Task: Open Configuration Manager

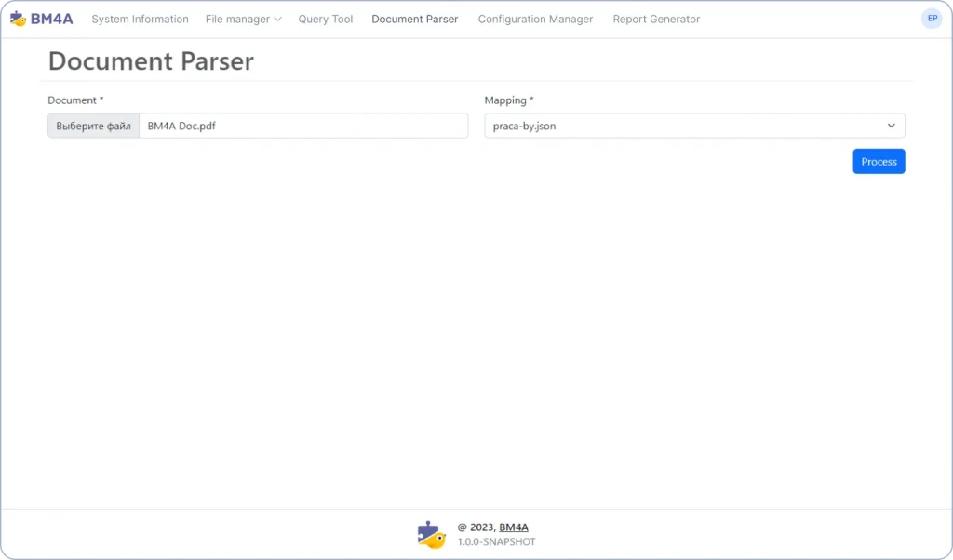Action: (x=535, y=19)
